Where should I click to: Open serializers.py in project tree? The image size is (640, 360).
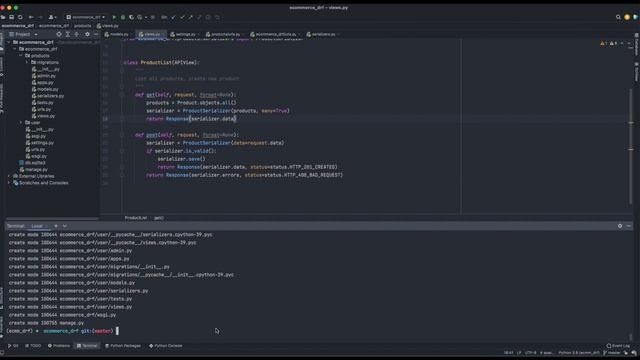click(x=48, y=96)
